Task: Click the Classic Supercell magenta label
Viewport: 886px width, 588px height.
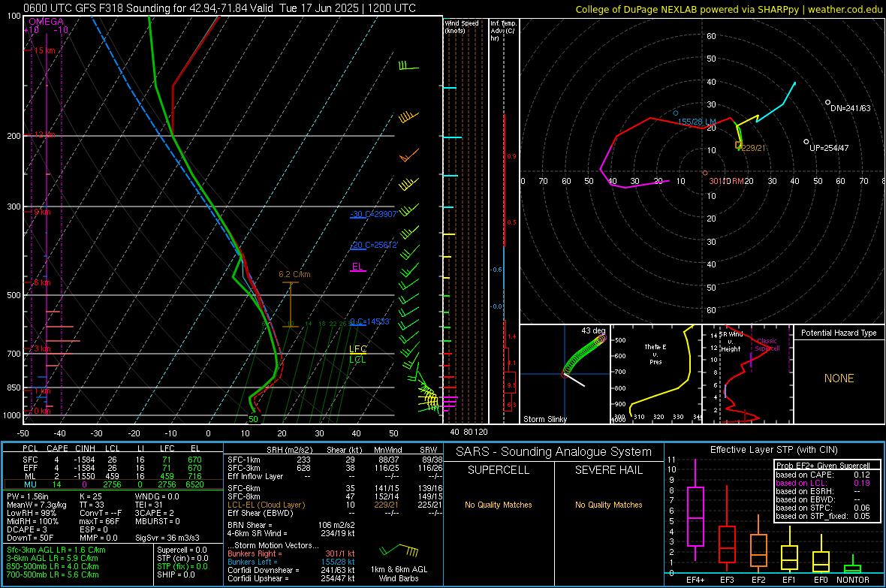Action: (767, 345)
